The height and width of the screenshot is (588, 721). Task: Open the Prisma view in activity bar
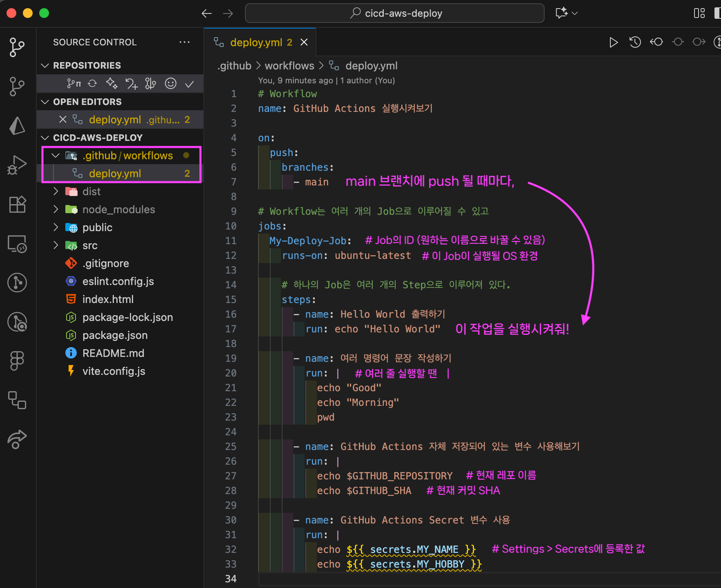coord(17,126)
